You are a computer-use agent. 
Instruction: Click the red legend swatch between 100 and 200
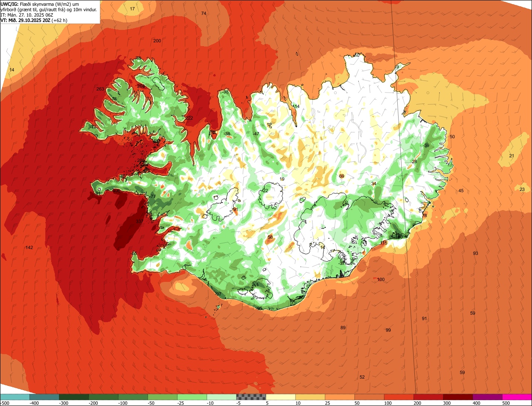[399, 397]
